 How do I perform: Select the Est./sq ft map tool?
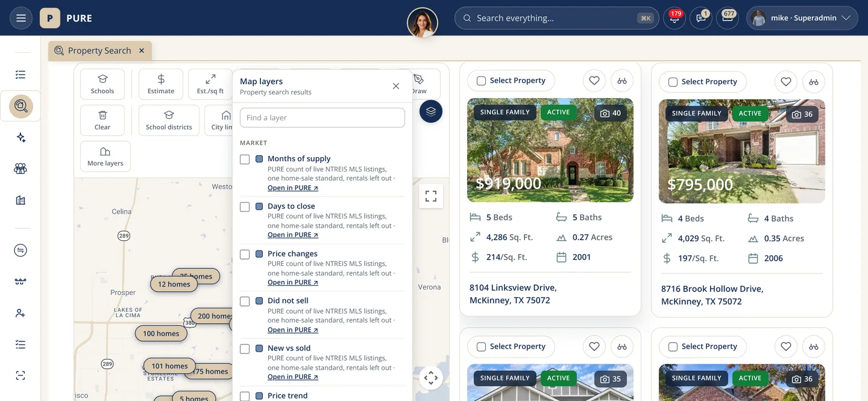210,84
